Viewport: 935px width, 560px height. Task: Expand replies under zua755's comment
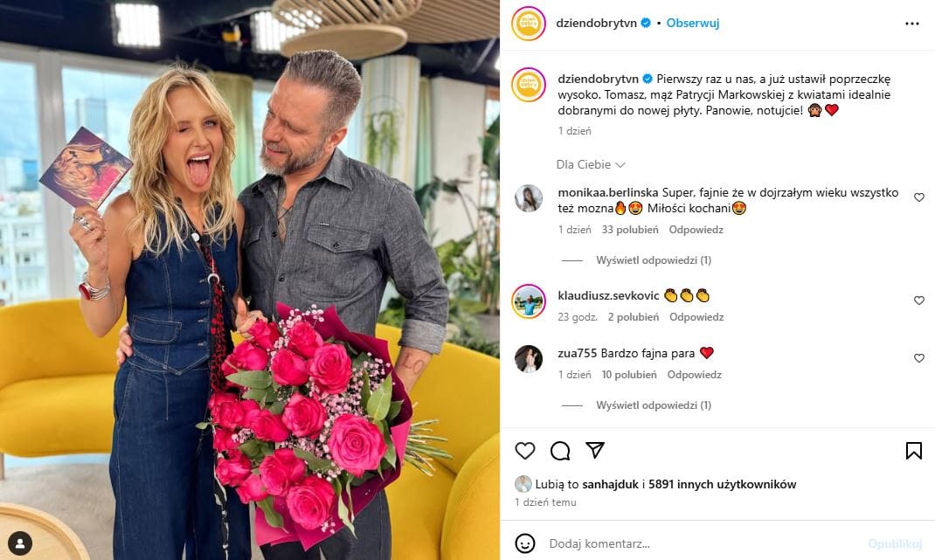654,405
